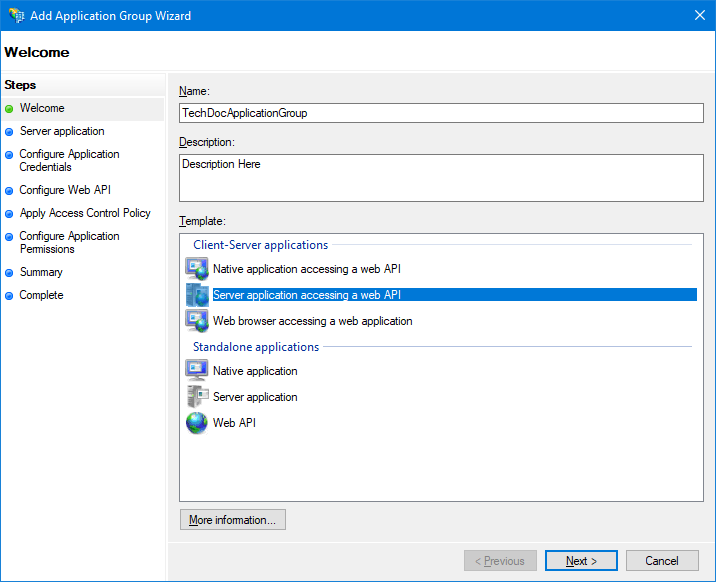716x582 pixels.
Task: Click the bullet beside Configure Application Credentials
Action: click(9, 155)
